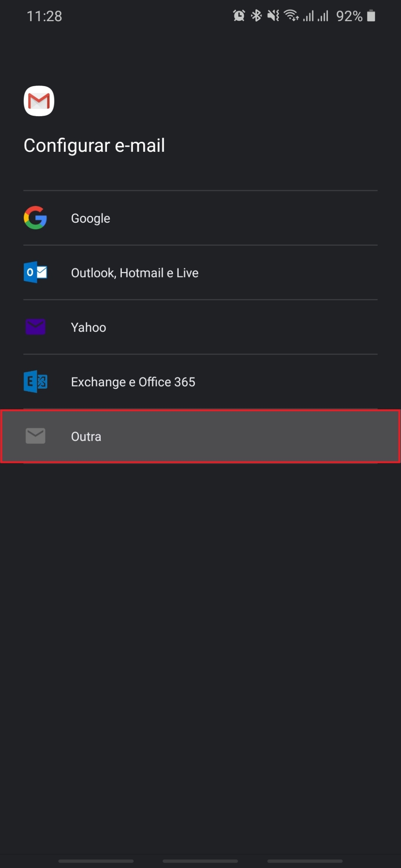Screen dimensions: 401x868
Task: Tap the Bluetooth status icon
Action: 256,16
